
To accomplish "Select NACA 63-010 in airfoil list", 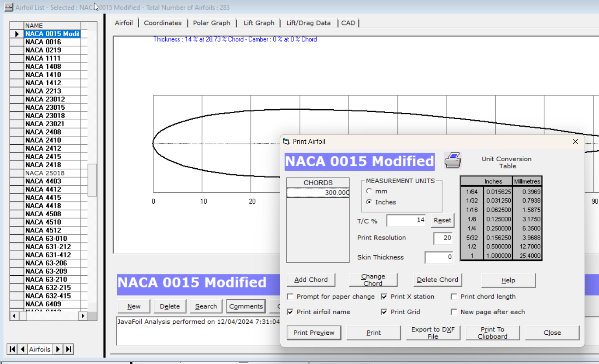I will [x=52, y=239].
